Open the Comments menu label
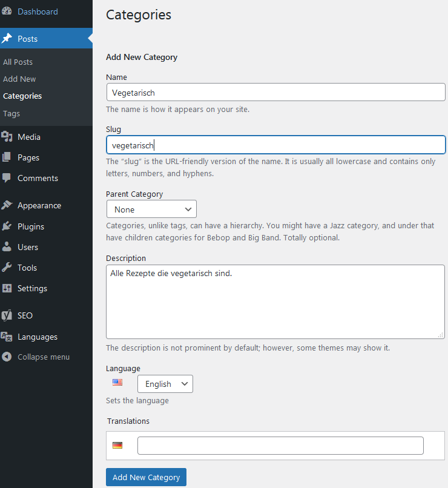This screenshot has height=488, width=448. [x=38, y=178]
